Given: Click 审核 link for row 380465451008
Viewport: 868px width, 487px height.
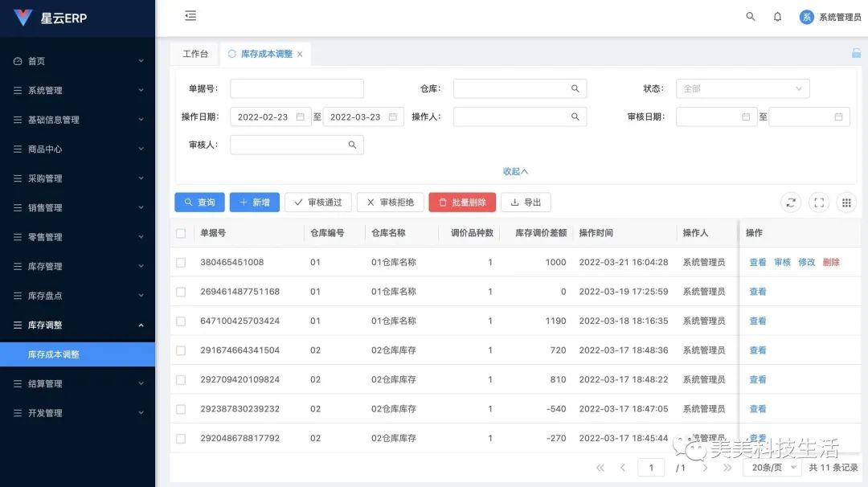Looking at the screenshot, I should 782,262.
